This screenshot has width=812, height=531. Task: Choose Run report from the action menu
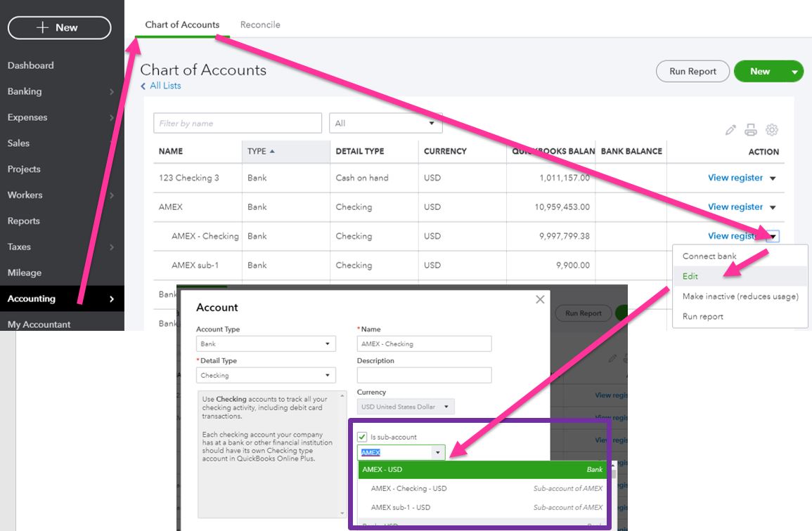pos(703,317)
